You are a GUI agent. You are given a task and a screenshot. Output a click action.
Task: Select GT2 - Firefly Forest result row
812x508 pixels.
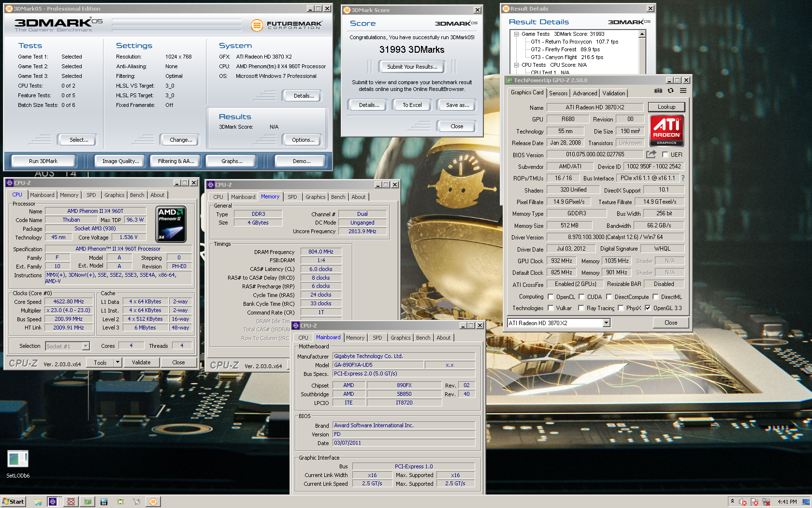point(565,49)
